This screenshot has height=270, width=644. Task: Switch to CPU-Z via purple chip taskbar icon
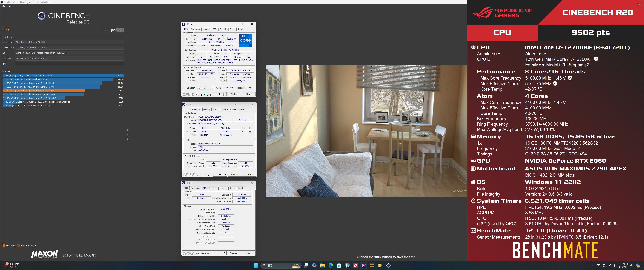tap(364, 265)
